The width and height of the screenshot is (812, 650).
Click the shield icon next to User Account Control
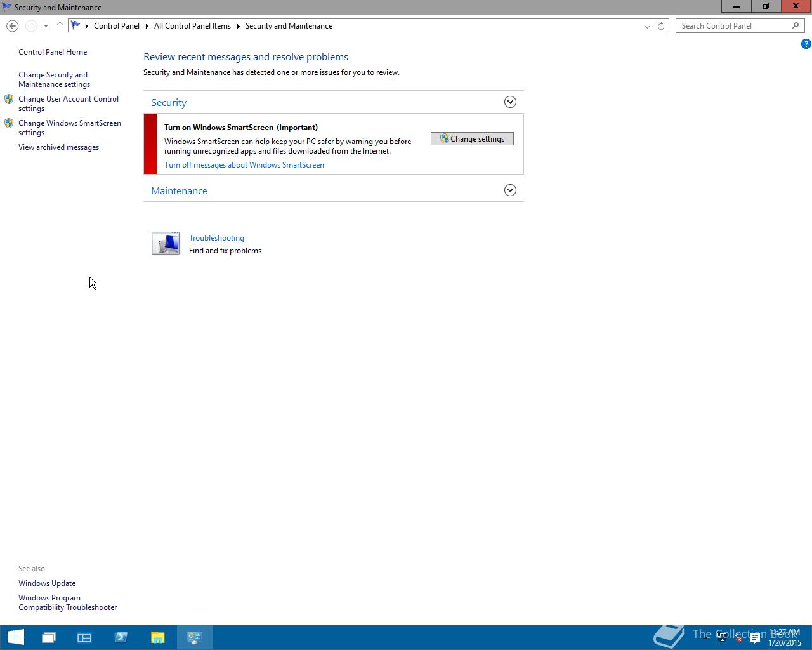coord(9,99)
